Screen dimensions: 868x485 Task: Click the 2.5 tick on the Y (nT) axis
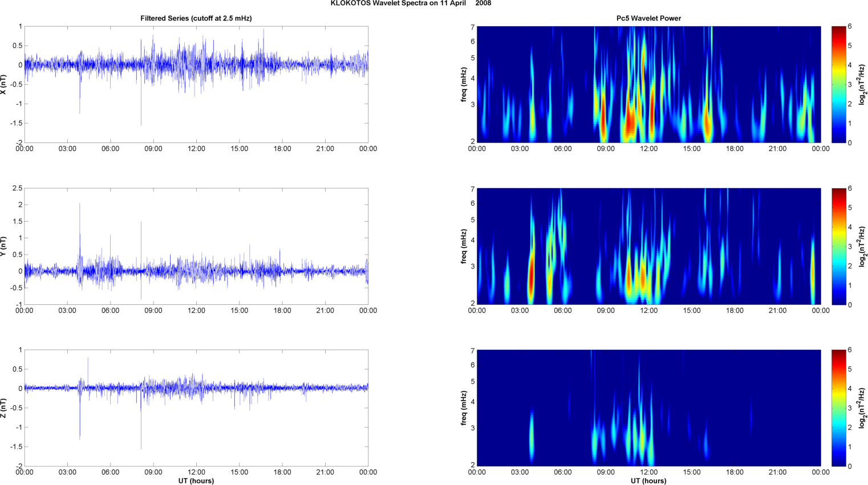pos(17,188)
